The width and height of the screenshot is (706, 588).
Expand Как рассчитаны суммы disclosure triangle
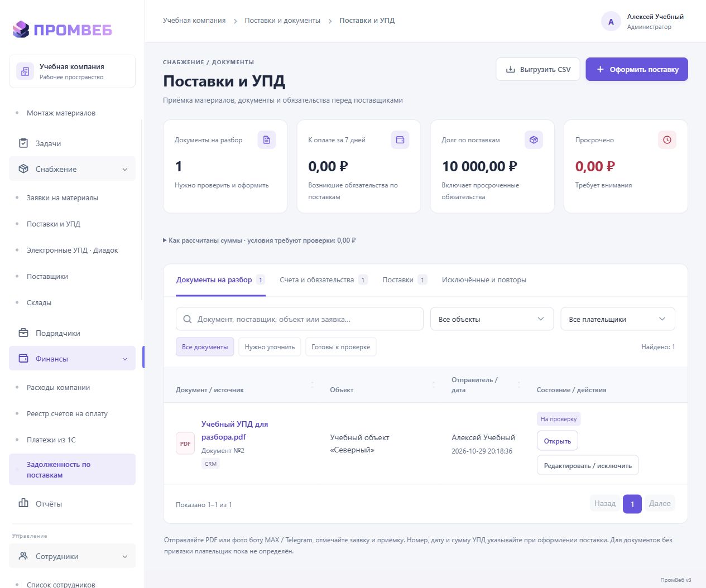coord(165,240)
